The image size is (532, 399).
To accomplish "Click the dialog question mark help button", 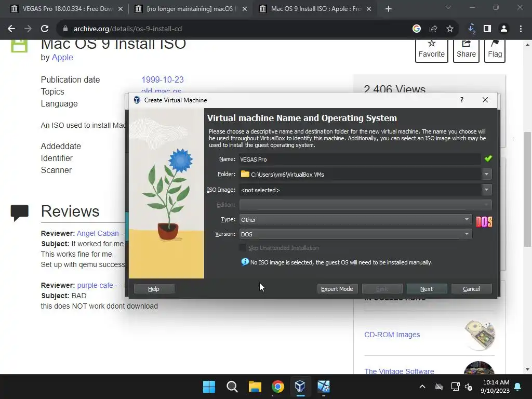I will (x=461, y=100).
